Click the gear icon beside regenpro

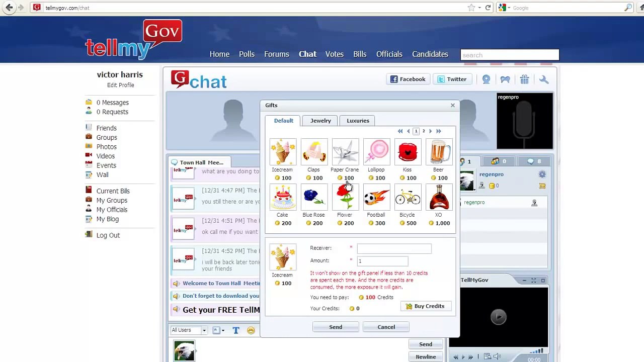click(542, 174)
